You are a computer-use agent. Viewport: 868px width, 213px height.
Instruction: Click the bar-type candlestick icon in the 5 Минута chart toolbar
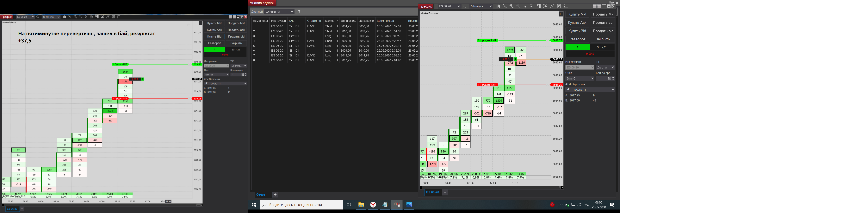pos(498,6)
